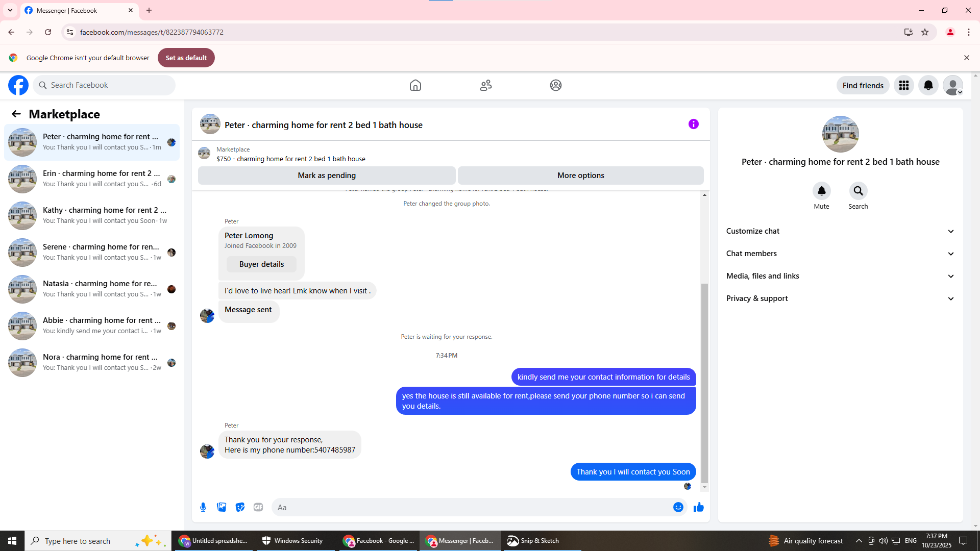Click the chat messages scrollbar
The width and height of the screenshot is (980, 551).
pyautogui.click(x=704, y=383)
